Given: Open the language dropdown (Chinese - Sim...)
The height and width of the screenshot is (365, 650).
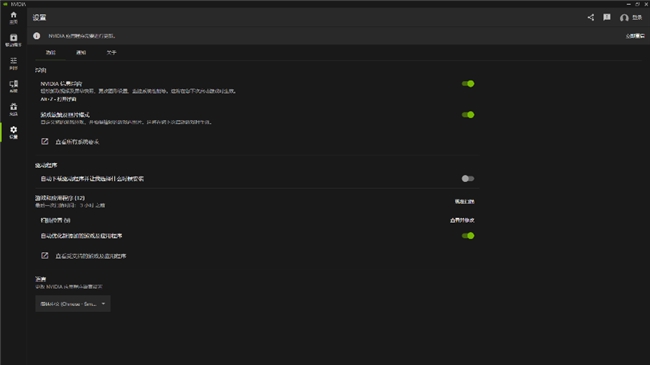Looking at the screenshot, I should point(73,304).
